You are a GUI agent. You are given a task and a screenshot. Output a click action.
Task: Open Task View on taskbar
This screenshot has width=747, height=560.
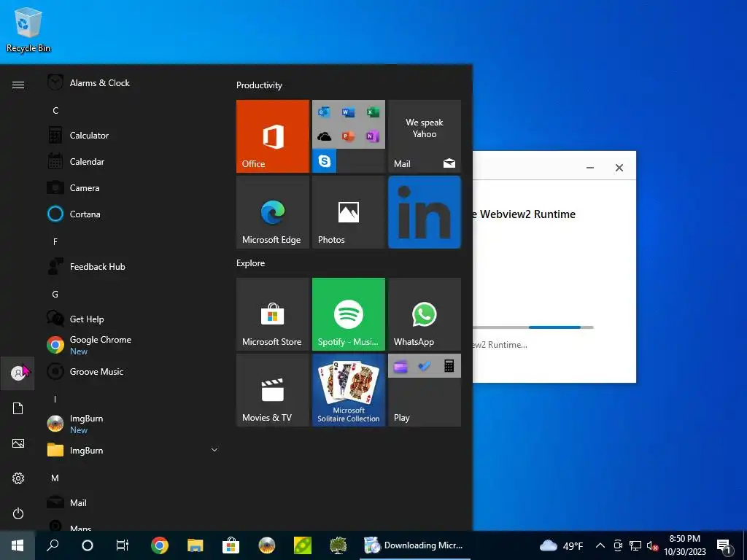tap(123, 545)
